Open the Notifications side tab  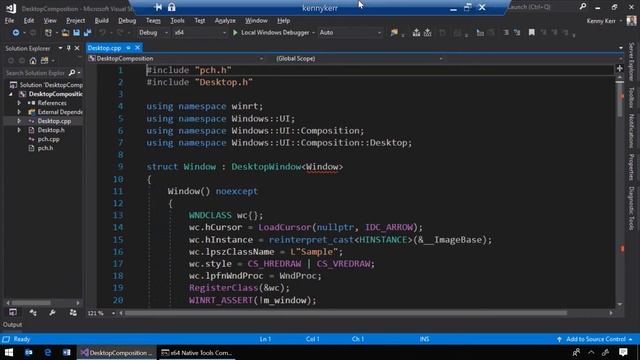(631, 131)
